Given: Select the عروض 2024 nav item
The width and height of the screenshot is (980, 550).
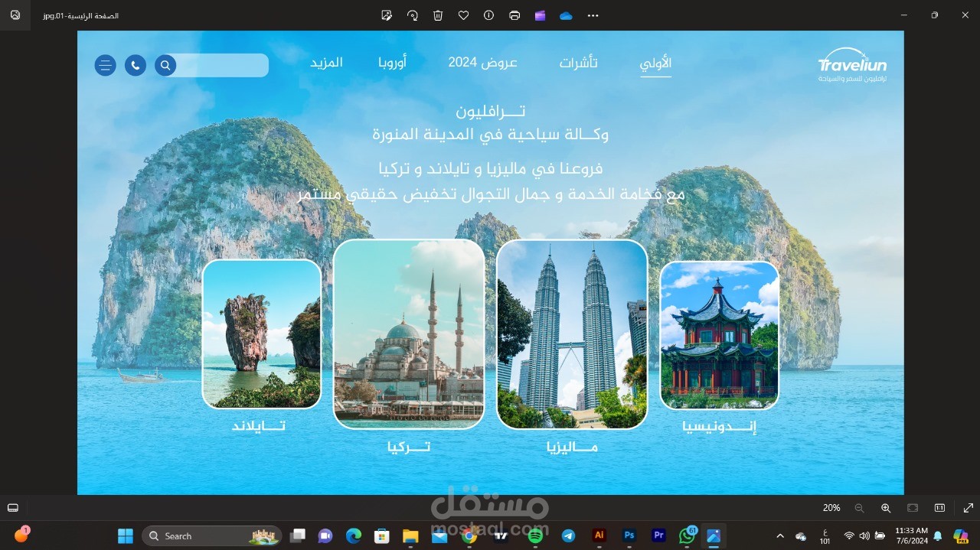Looking at the screenshot, I should coord(483,63).
